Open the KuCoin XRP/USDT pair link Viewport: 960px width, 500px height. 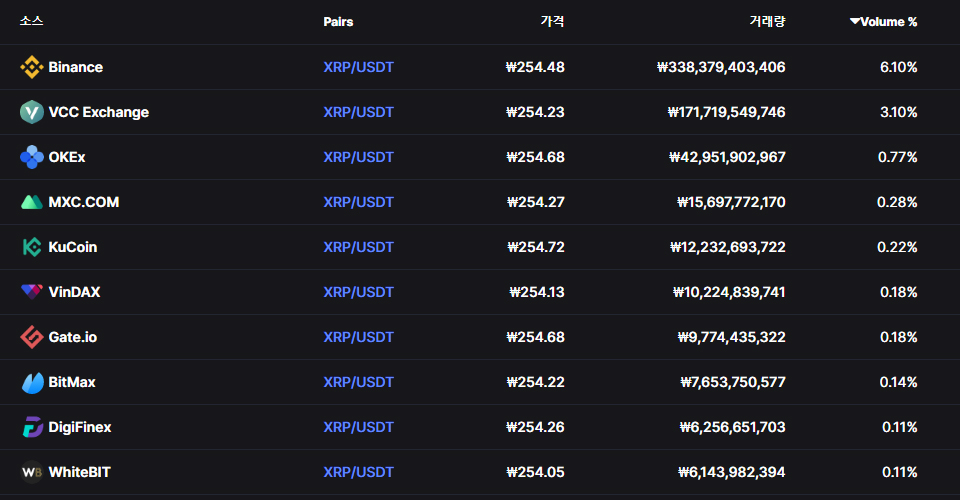358,247
